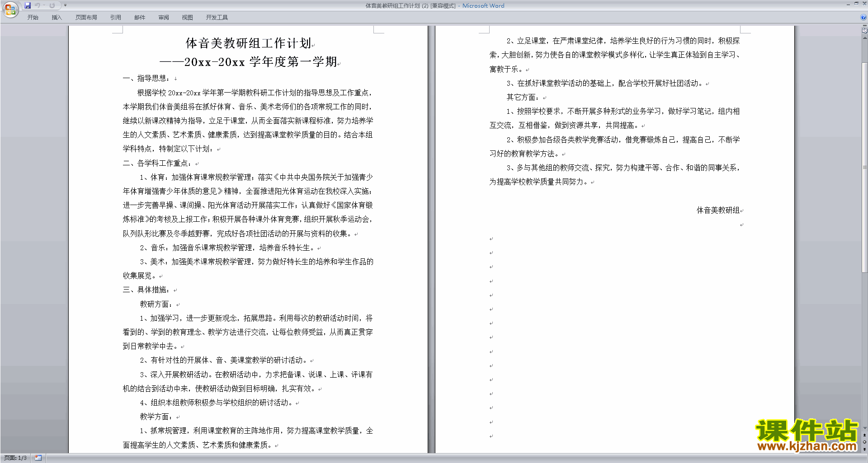Click the line 4、组织本组教师积极参与
This screenshot has height=463, width=868.
click(x=217, y=402)
